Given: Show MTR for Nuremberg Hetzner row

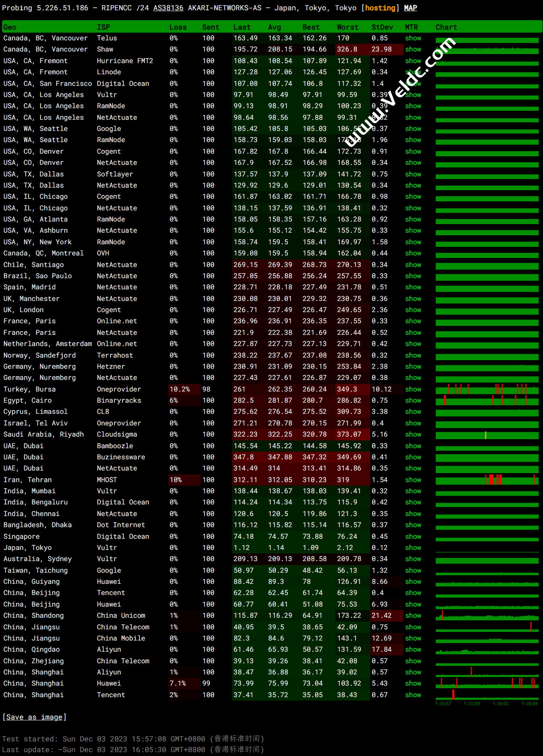Looking at the screenshot, I should point(413,367).
